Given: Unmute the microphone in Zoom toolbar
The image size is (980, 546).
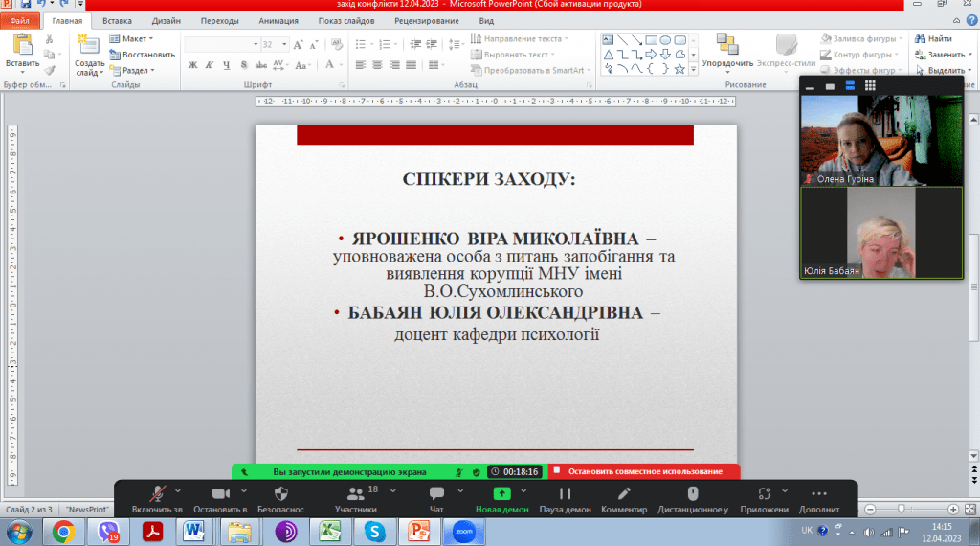Looking at the screenshot, I should 157,493.
